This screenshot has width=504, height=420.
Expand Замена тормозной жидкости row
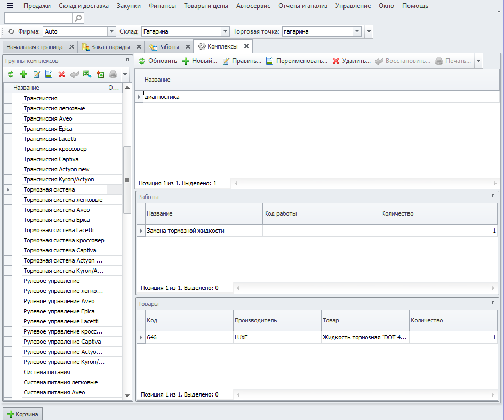tap(141, 231)
